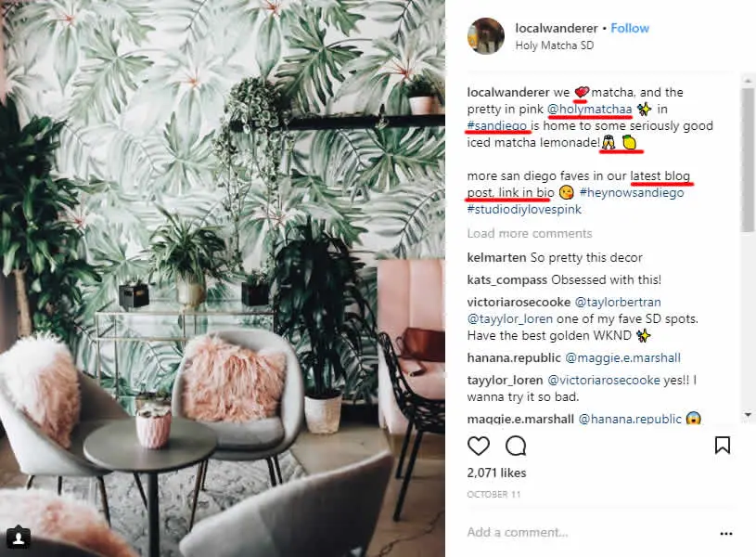This screenshot has width=756, height=557.
Task: Click the comments scrollbar thumb
Action: [x=748, y=160]
